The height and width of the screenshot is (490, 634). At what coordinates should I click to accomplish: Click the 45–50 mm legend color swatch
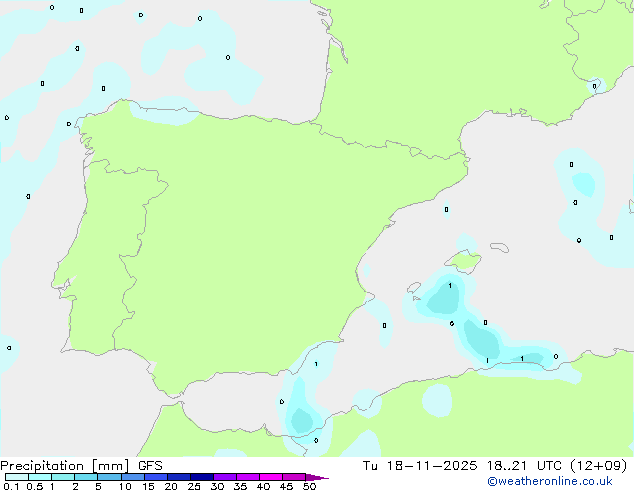tap(294, 477)
